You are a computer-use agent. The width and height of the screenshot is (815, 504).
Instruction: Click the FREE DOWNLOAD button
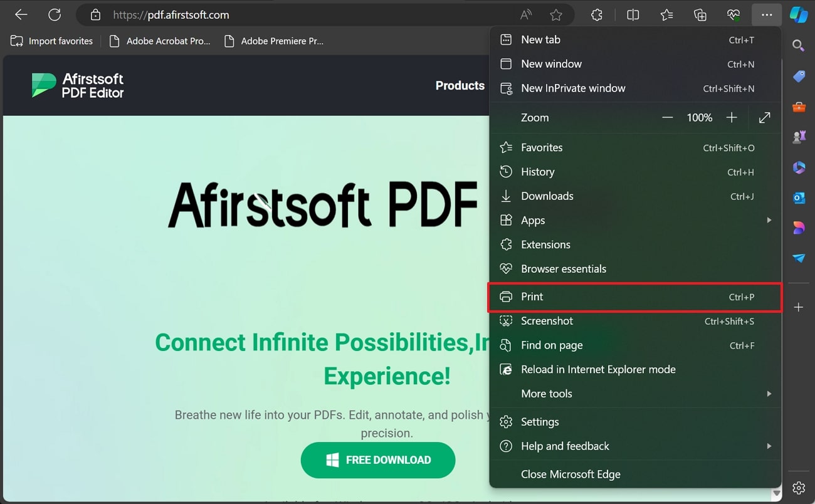click(x=378, y=460)
